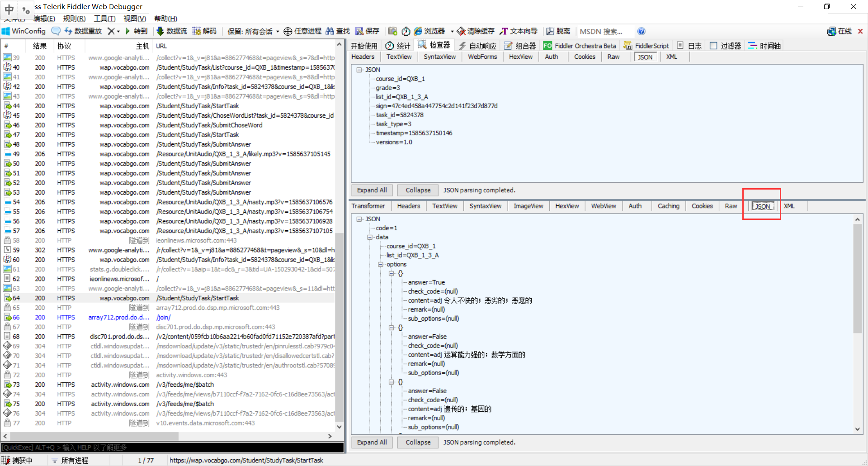
Task: Collapse request JSON root node
Action: 359,70
